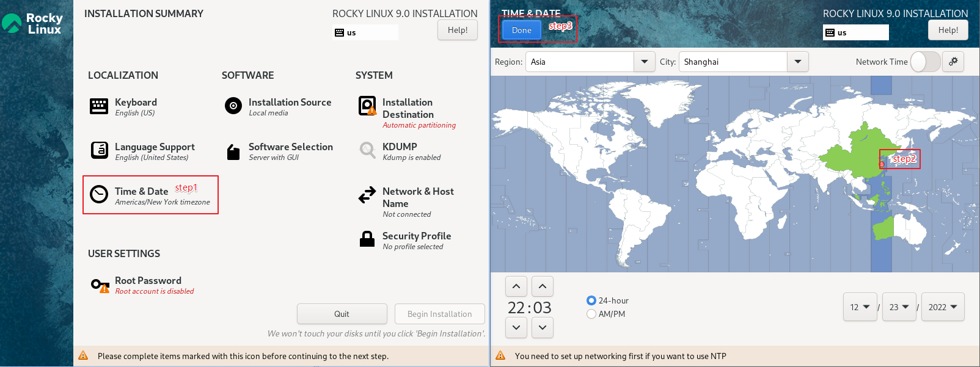This screenshot has width=980, height=367.
Task: Click the Rocky Linux logo
Action: click(32, 23)
